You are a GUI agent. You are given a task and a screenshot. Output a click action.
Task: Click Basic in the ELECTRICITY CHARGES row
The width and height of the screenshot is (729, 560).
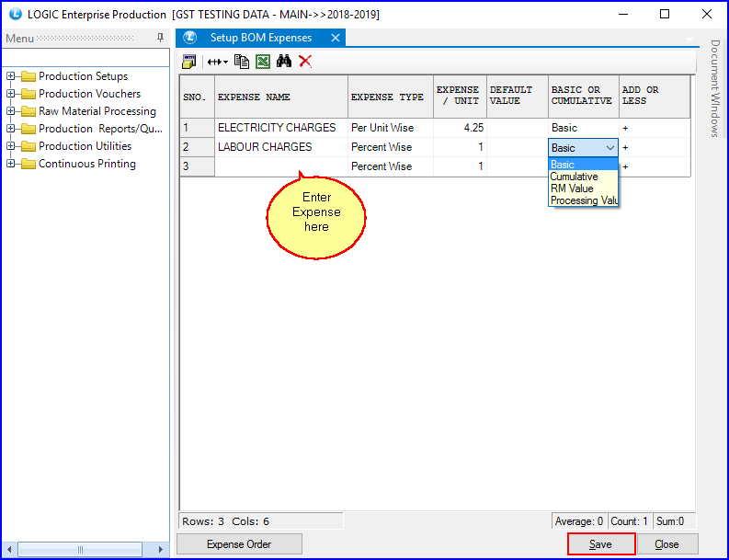[584, 128]
